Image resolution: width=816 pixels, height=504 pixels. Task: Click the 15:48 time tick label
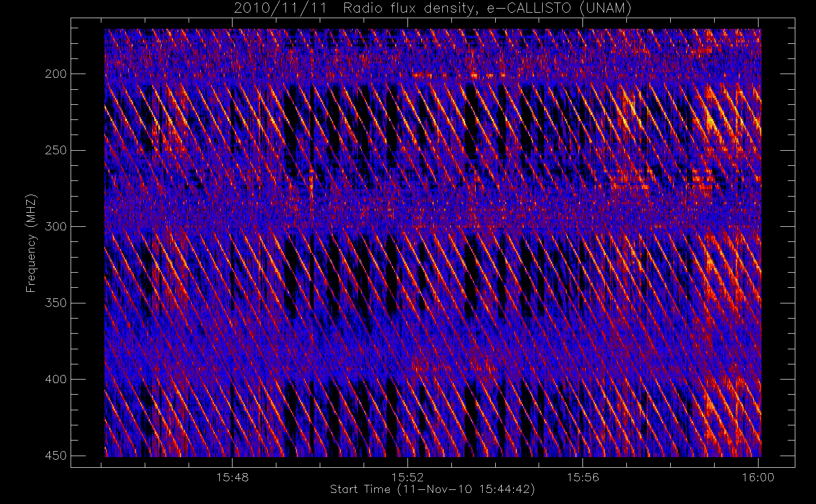[232, 477]
